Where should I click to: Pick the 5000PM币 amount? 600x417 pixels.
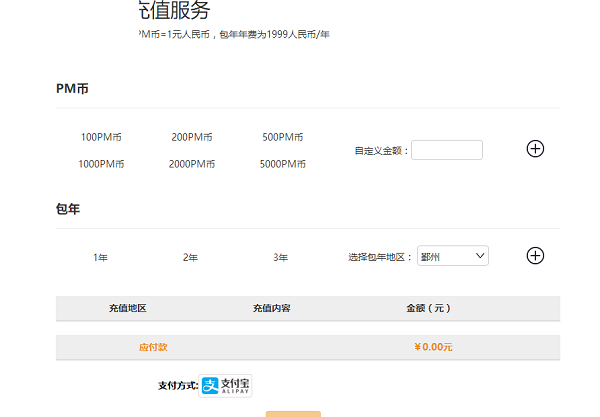(282, 164)
